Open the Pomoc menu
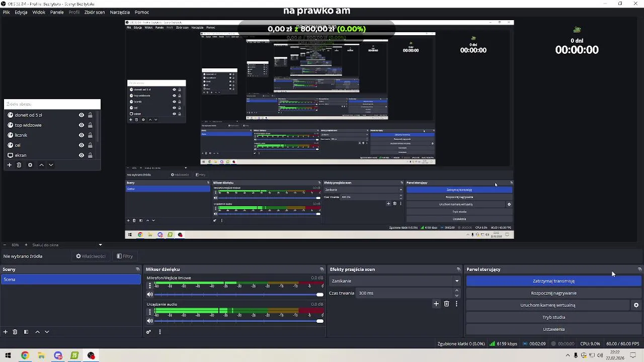The height and width of the screenshot is (362, 644). [142, 12]
